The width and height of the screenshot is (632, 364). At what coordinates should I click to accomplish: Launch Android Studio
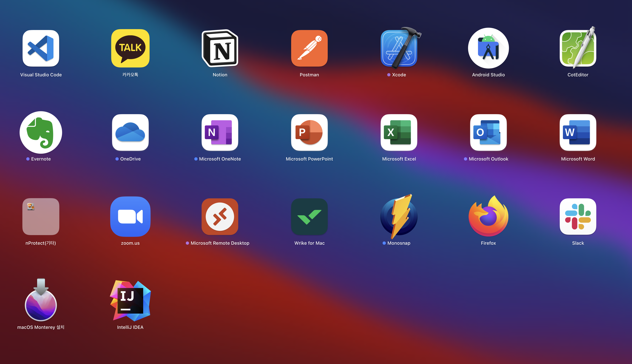pos(488,48)
